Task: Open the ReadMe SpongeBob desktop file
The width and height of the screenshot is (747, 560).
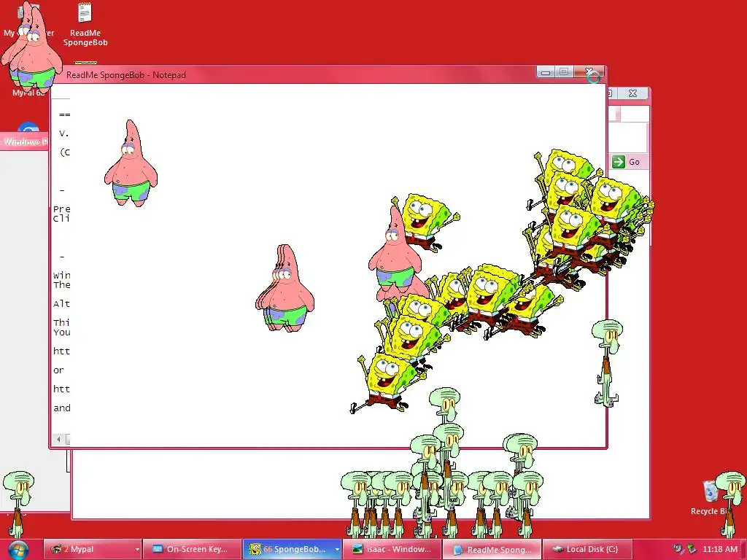Action: pos(85,25)
